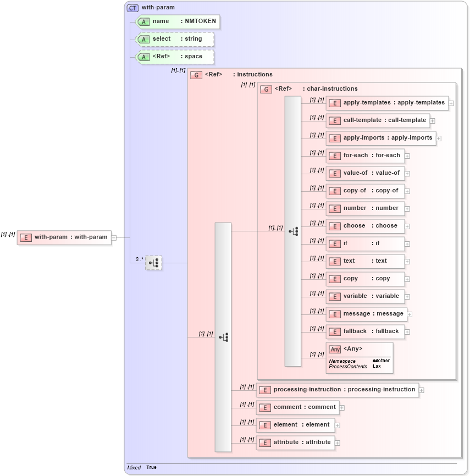Image resolution: width=470 pixels, height=476 pixels.
Task: Click the E icon of the variable element
Action: click(x=334, y=296)
